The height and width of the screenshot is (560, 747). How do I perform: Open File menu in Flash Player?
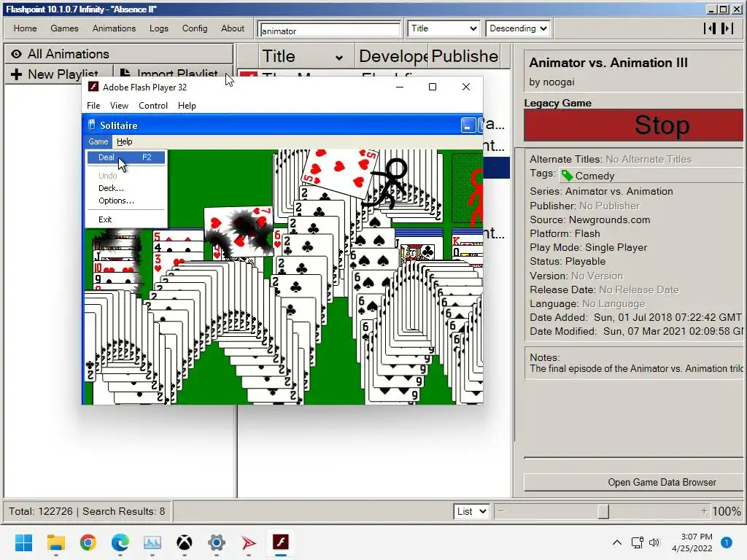[x=93, y=106]
